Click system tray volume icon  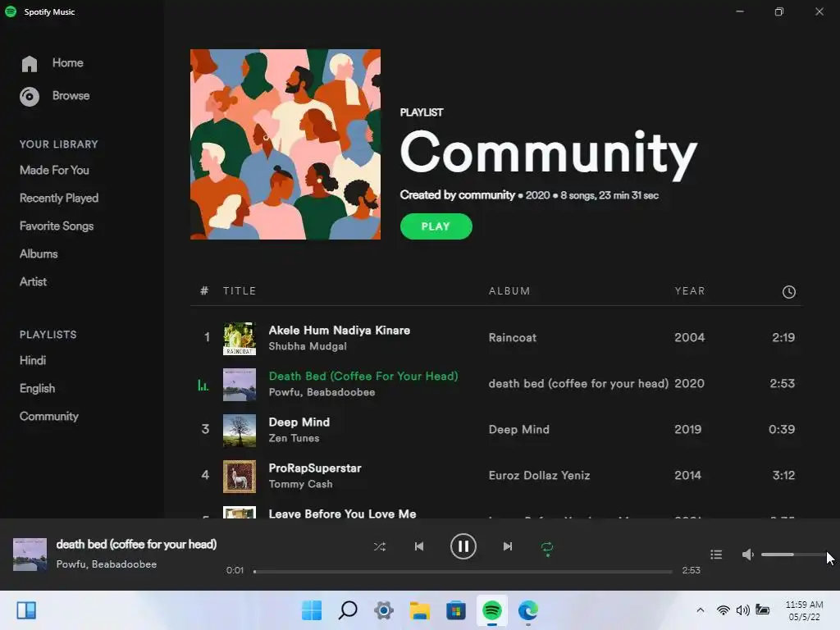click(x=743, y=610)
